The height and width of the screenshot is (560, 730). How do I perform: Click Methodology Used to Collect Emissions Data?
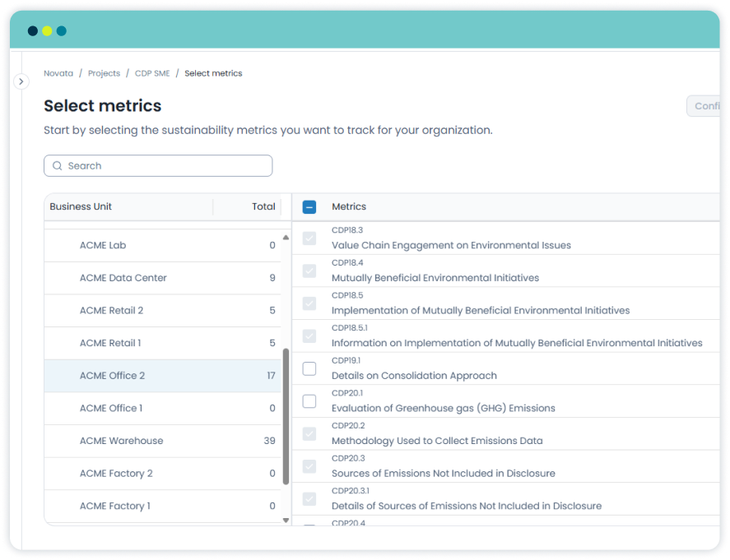point(437,441)
